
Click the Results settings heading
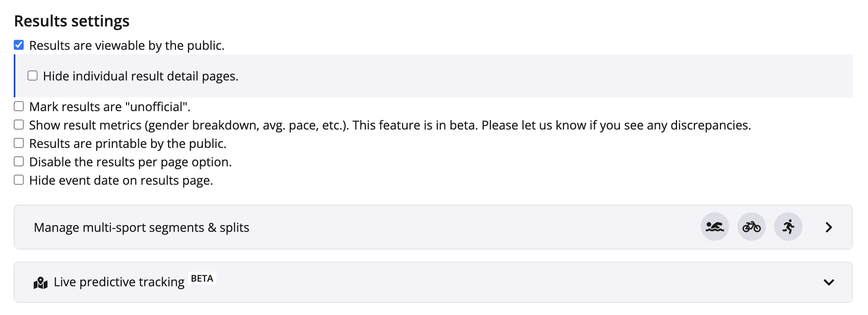coord(72,21)
